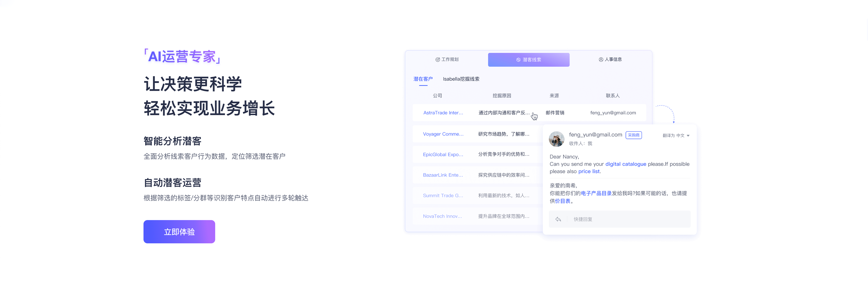Click the 采购商 tag badge
868x290 pixels.
pyautogui.click(x=633, y=135)
